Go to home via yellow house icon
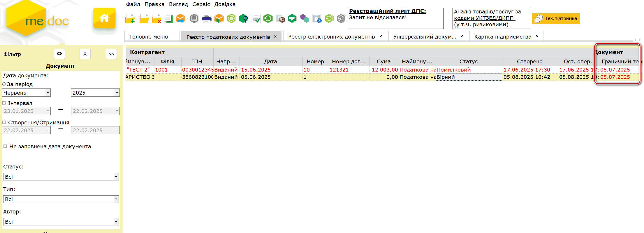Viewport: 644px width, 233px height. pyautogui.click(x=104, y=18)
